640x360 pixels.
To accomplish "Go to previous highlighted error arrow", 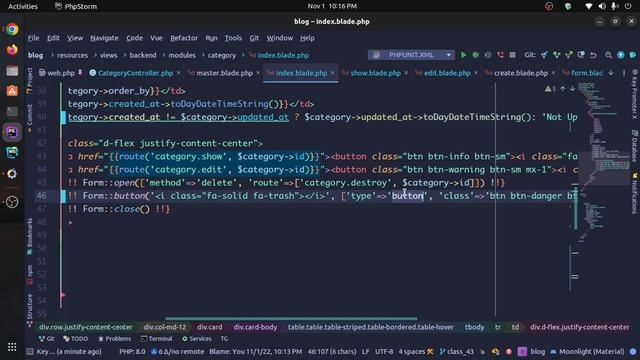I will coord(563,89).
